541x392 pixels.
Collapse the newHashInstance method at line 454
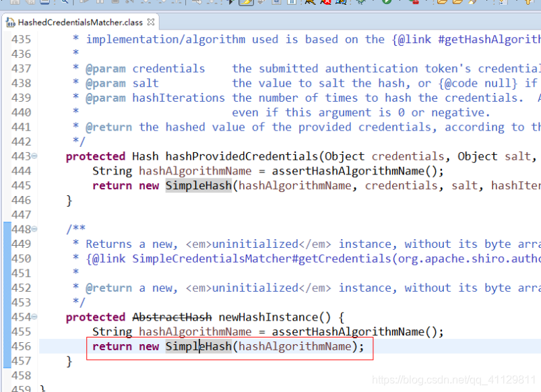[34, 317]
